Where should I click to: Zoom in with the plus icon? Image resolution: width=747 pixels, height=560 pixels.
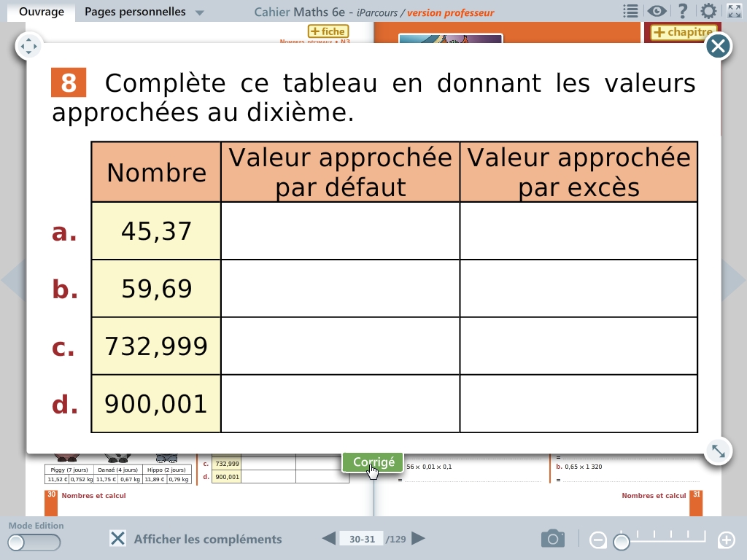pyautogui.click(x=727, y=540)
